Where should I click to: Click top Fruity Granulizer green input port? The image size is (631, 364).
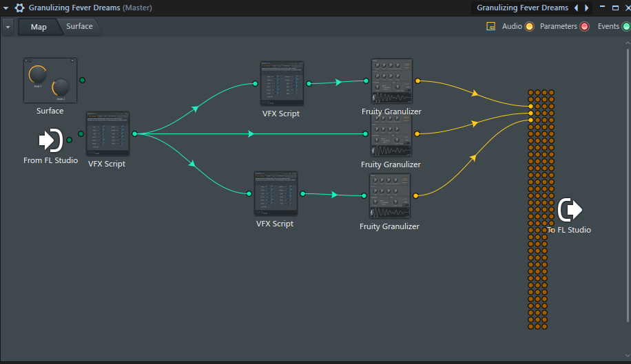[x=366, y=81]
